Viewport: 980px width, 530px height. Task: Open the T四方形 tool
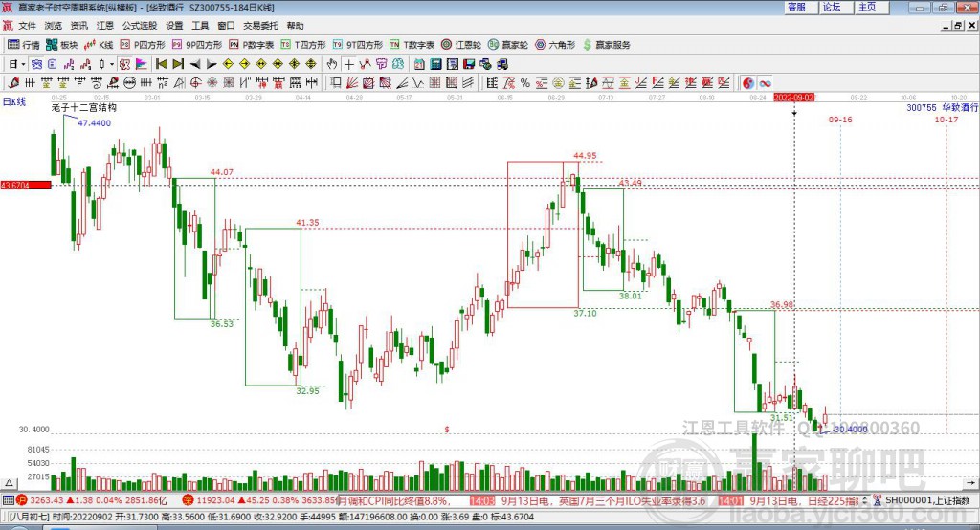303,45
